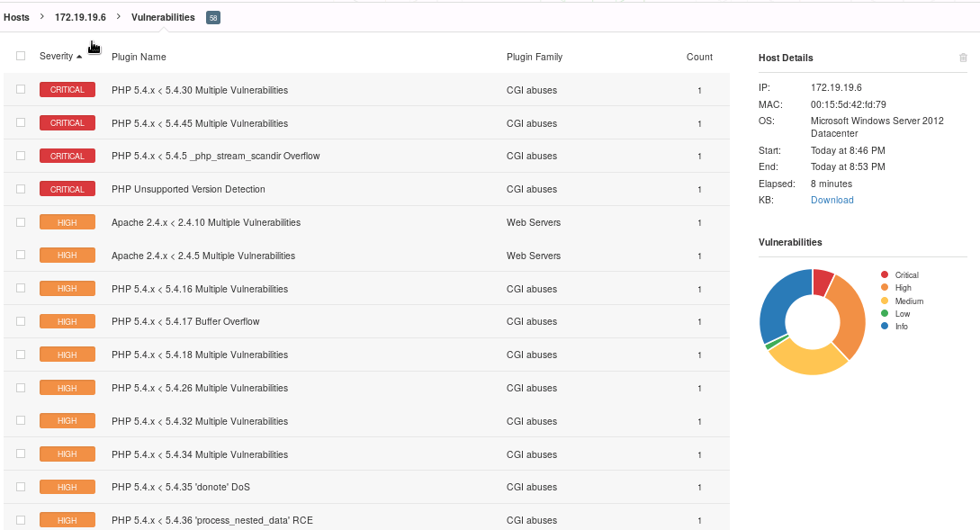Go to Hosts breadcrumb
This screenshot has height=530, width=980.
[x=16, y=17]
